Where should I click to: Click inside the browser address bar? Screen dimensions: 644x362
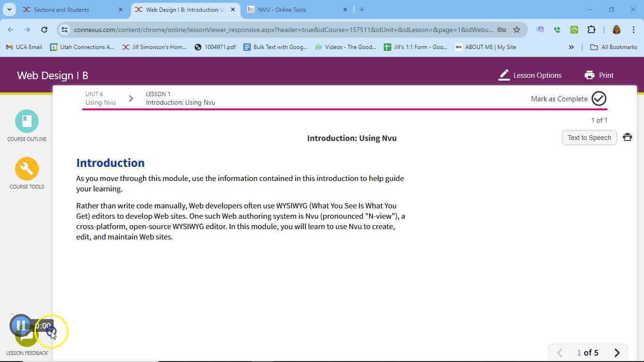(x=283, y=29)
